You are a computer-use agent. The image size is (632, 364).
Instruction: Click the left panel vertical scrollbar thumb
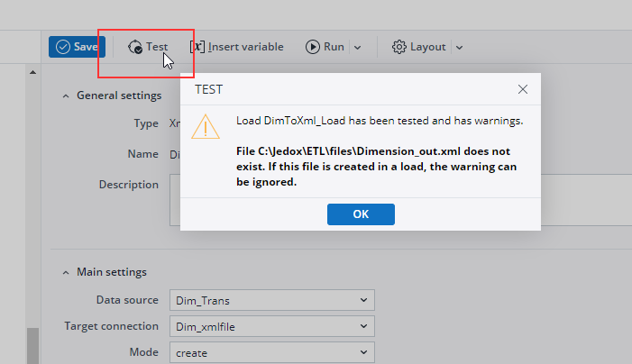click(33, 345)
